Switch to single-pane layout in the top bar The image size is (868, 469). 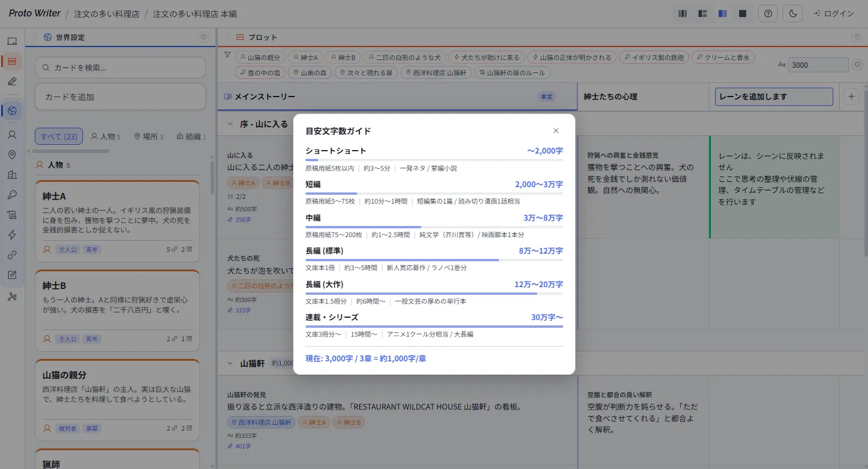[x=743, y=13]
